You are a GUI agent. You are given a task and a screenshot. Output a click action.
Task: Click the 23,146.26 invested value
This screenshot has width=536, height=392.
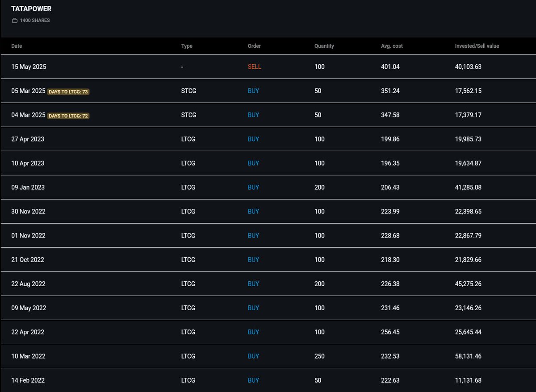coord(468,308)
